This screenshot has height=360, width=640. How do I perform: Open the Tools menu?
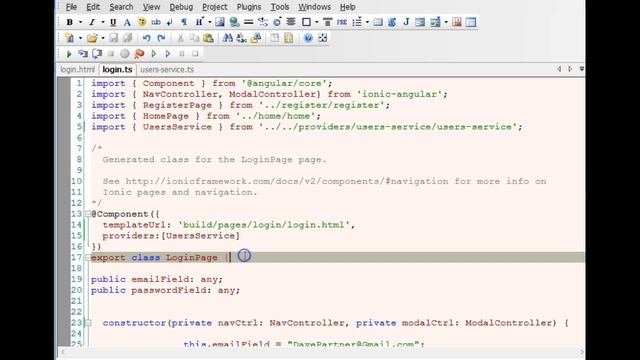click(280, 7)
